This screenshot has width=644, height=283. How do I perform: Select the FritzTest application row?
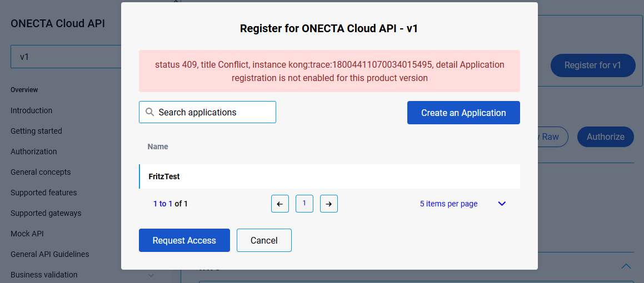click(x=330, y=176)
